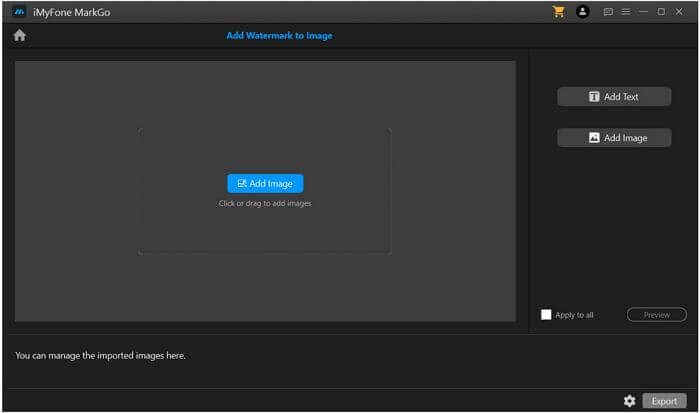Viewport: 700px width, 413px height.
Task: Open the hamburger menu in title bar
Action: 626,12
